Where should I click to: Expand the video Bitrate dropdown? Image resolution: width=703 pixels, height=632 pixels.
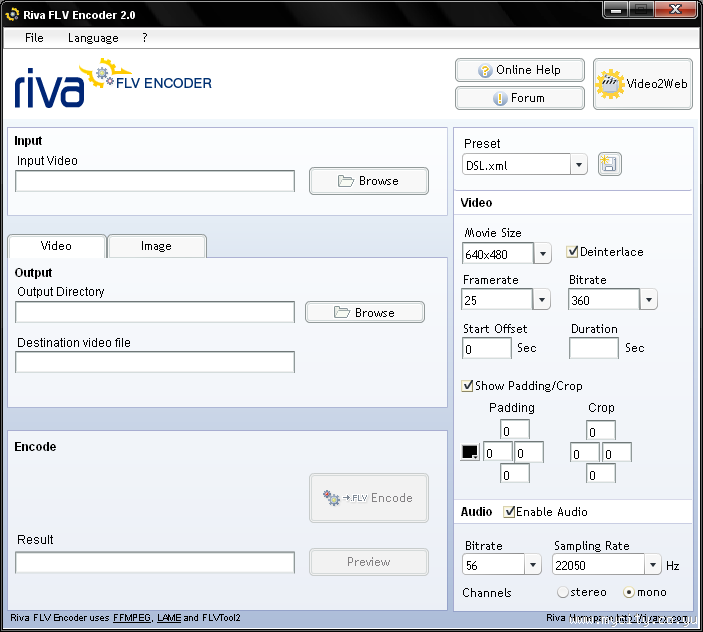click(648, 299)
